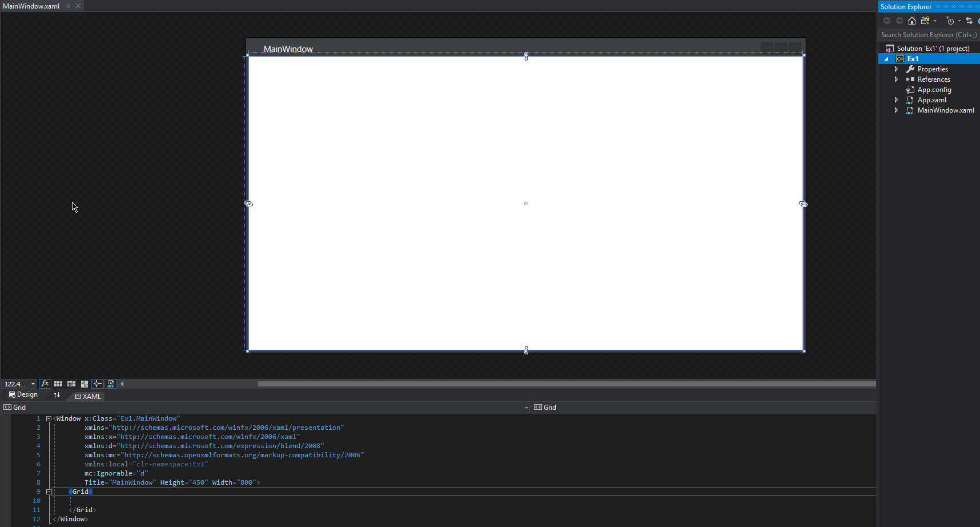Open Pending Changes Filter dropdown arrow

click(x=959, y=21)
